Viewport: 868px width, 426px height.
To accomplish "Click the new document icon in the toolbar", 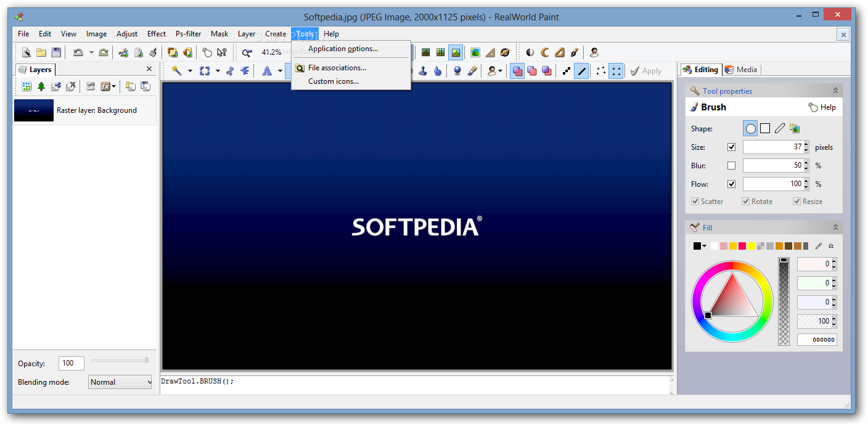I will 27,52.
